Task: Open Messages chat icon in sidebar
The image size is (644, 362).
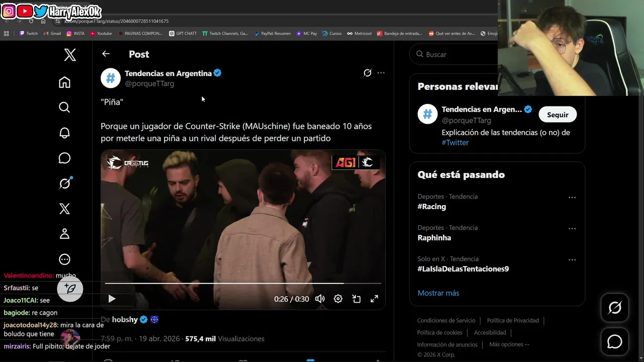Action: pyautogui.click(x=64, y=158)
